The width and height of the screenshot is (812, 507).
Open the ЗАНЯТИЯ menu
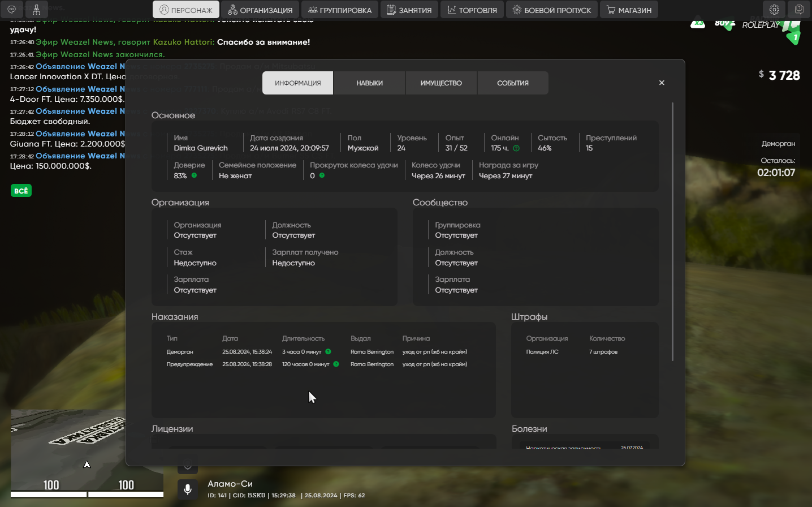[409, 10]
